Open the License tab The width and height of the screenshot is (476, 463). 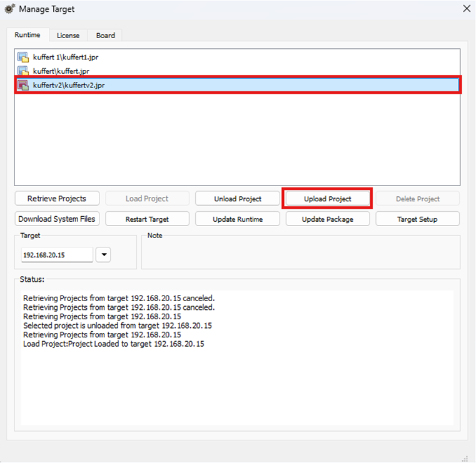68,36
